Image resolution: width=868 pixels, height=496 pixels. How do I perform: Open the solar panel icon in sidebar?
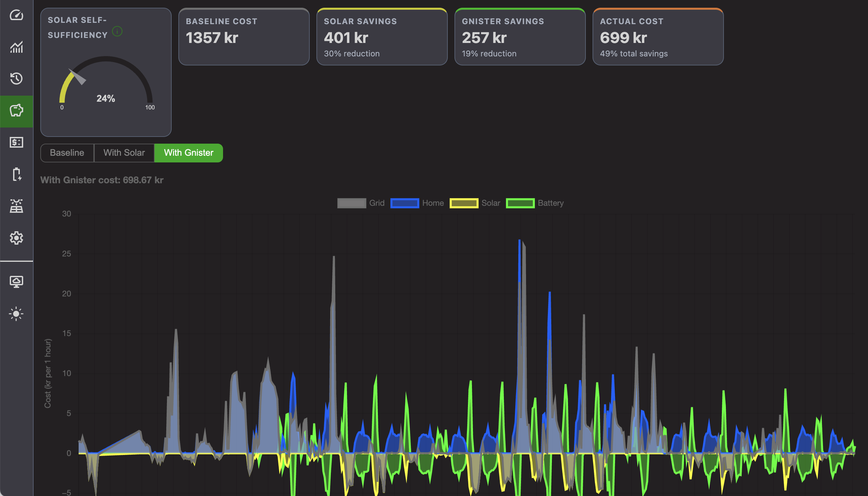tap(16, 206)
